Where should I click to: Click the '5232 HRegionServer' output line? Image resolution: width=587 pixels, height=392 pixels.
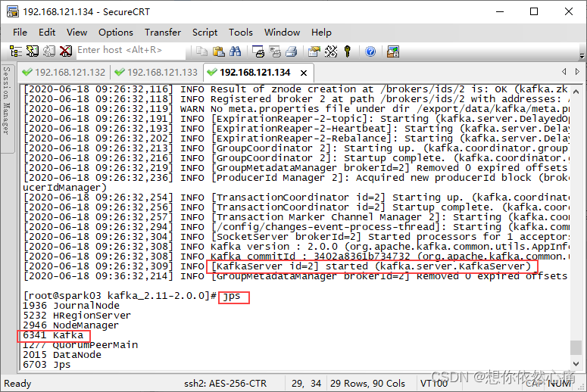(x=76, y=316)
